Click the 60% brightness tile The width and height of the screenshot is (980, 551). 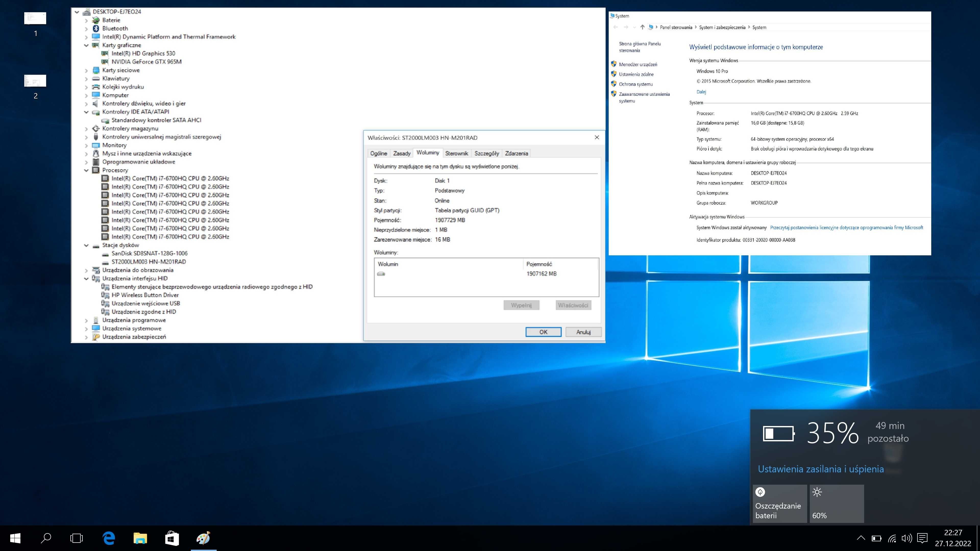click(x=837, y=504)
